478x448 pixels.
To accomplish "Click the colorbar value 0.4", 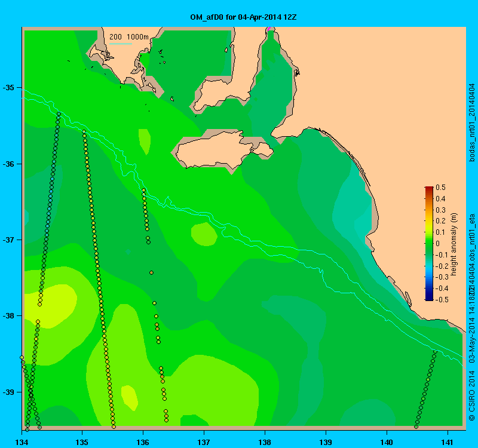I will pos(440,199).
